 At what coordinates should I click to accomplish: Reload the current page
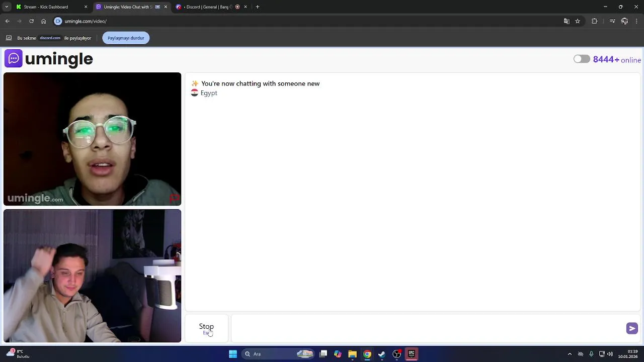[32, 21]
